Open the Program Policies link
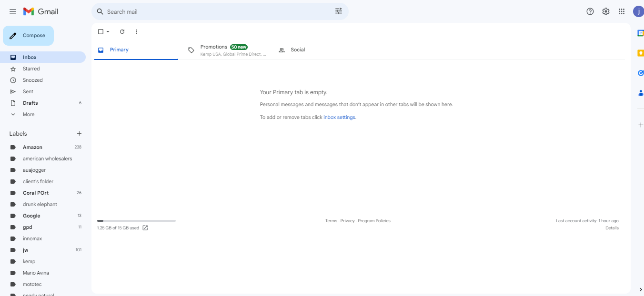This screenshot has height=296, width=644. coord(374,221)
